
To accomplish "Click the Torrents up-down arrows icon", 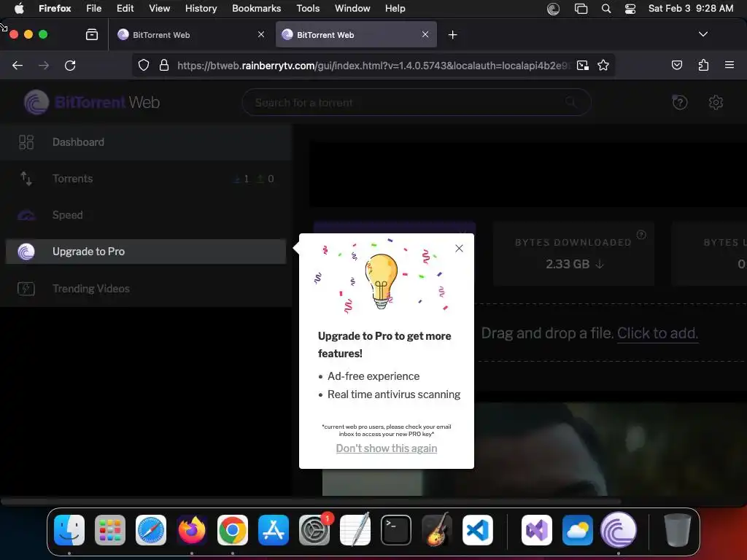I will click(x=26, y=179).
